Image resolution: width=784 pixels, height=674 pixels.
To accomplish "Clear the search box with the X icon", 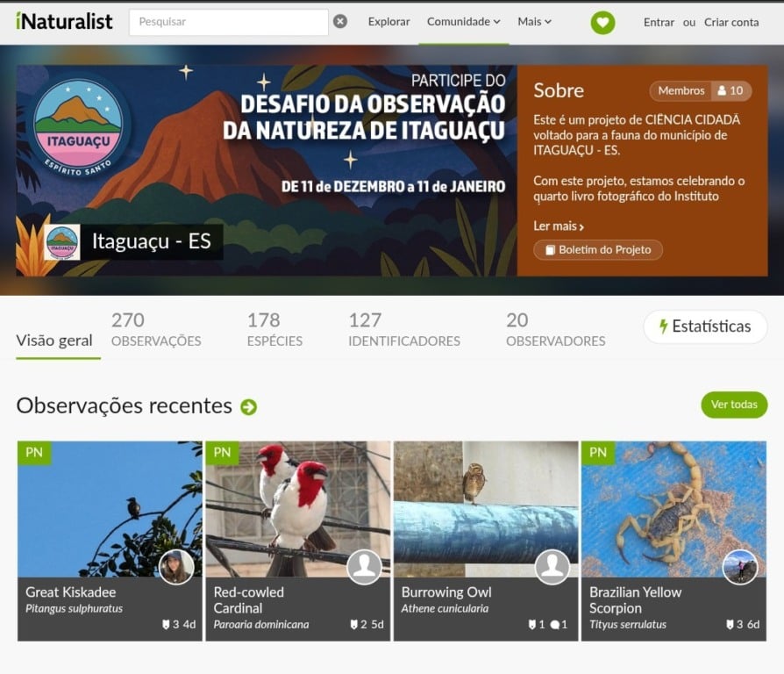I will [340, 22].
